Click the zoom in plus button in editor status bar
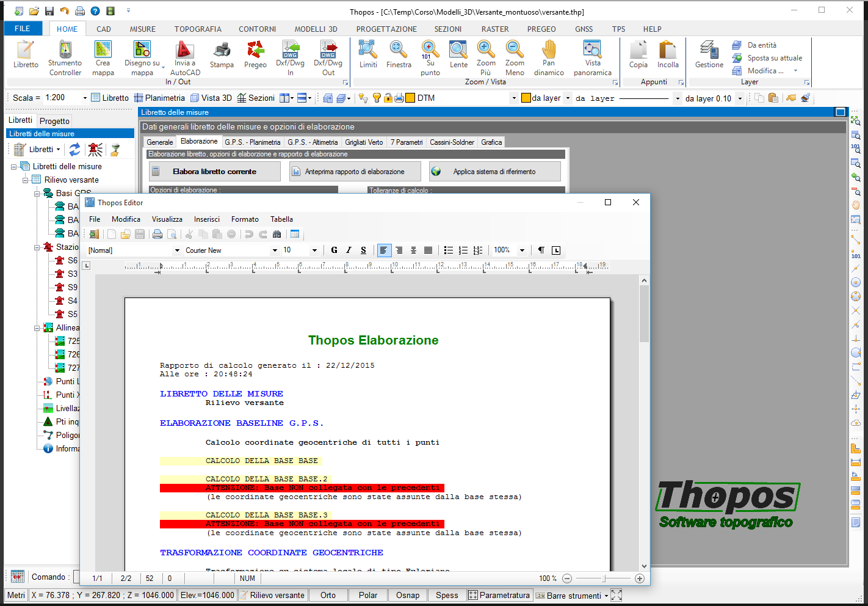 [640, 579]
